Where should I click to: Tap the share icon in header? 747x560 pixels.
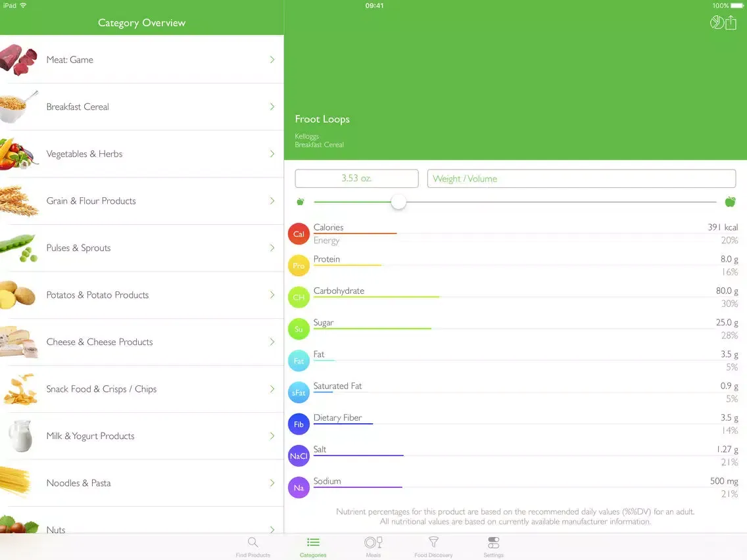pos(731,22)
